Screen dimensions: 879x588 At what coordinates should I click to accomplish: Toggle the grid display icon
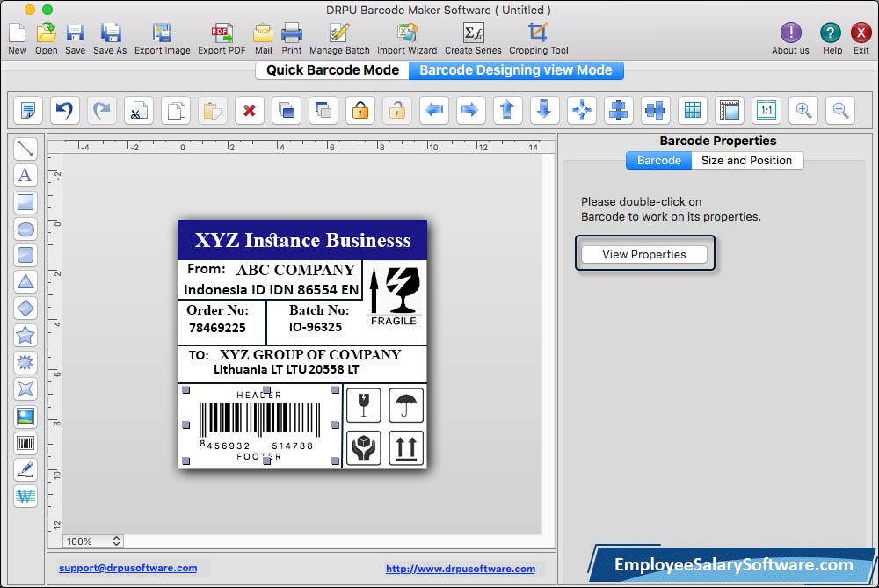pos(693,110)
